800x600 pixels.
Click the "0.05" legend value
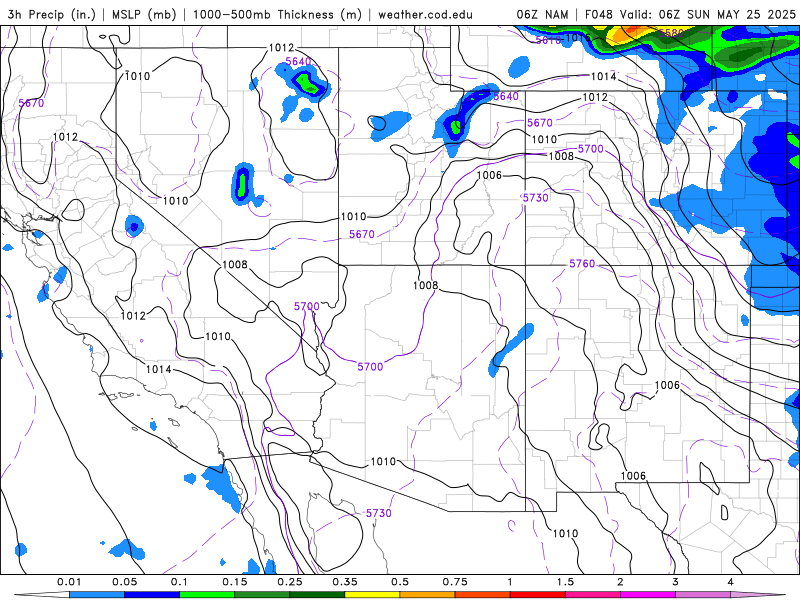(x=124, y=582)
